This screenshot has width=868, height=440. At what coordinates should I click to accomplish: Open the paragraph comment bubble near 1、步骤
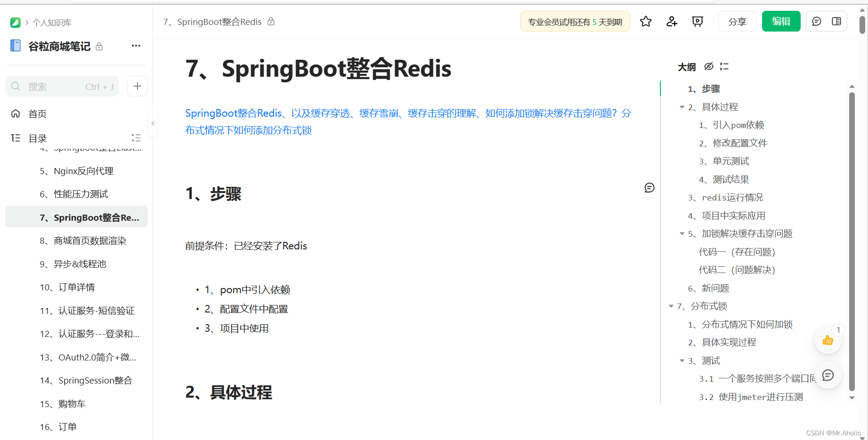(649, 188)
